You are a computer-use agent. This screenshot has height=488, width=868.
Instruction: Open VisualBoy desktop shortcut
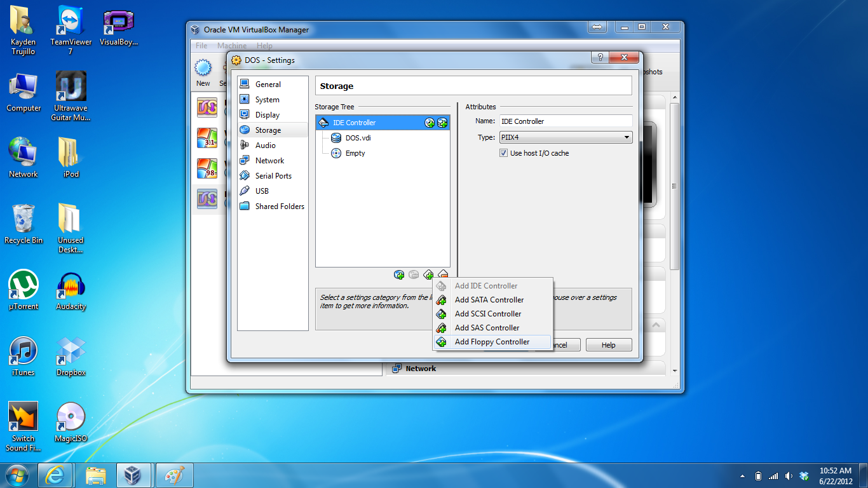(118, 28)
